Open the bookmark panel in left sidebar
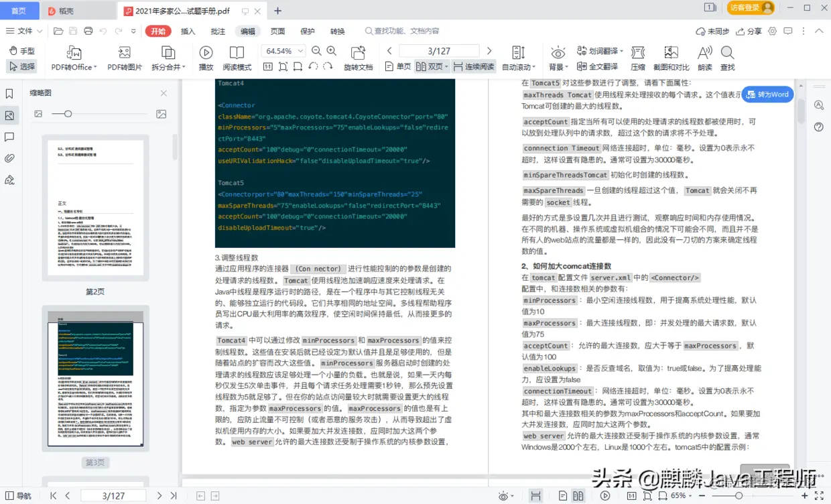 click(x=9, y=94)
